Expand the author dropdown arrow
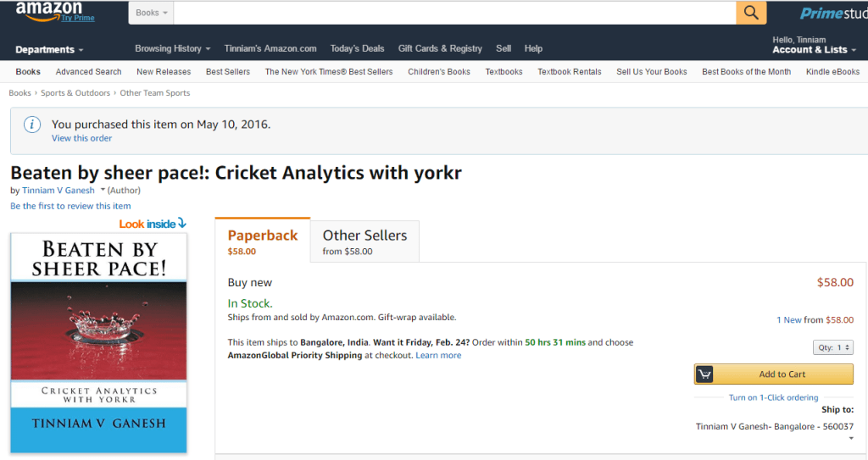 103,191
